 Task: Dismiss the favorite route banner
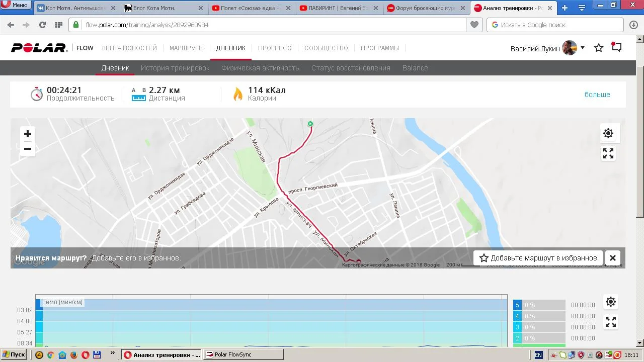[613, 258]
